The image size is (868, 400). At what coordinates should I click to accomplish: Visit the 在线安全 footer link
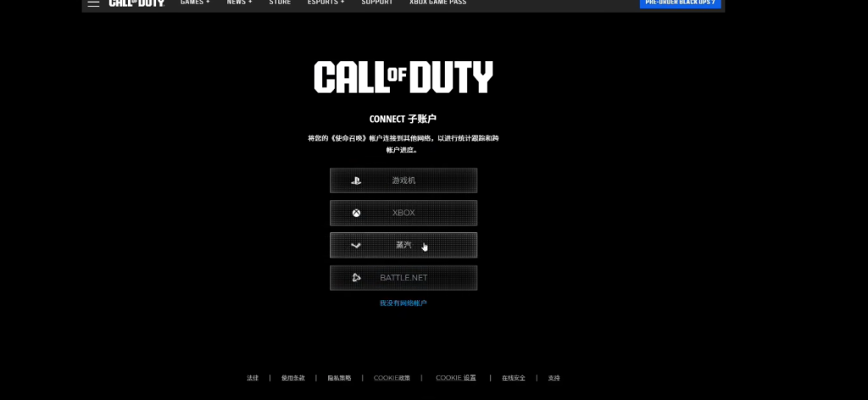(x=513, y=378)
